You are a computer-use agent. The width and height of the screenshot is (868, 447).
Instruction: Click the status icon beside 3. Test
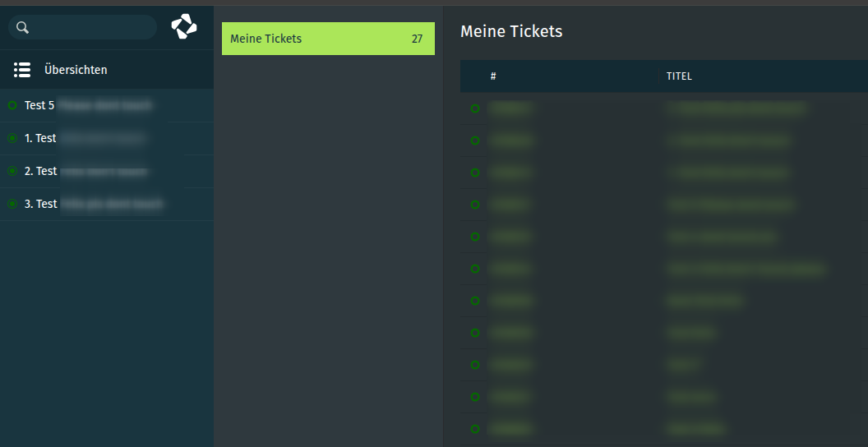coord(12,204)
